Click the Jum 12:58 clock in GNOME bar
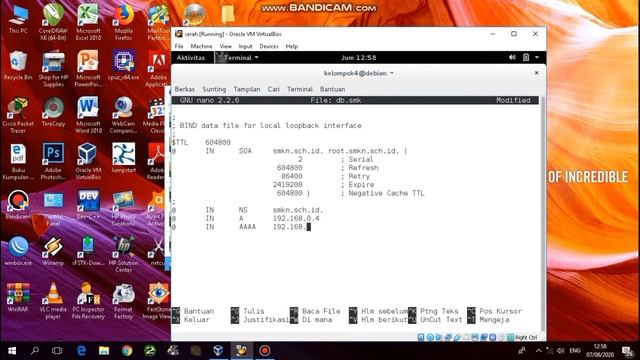Screen dimensions: 640x360 pos(358,58)
